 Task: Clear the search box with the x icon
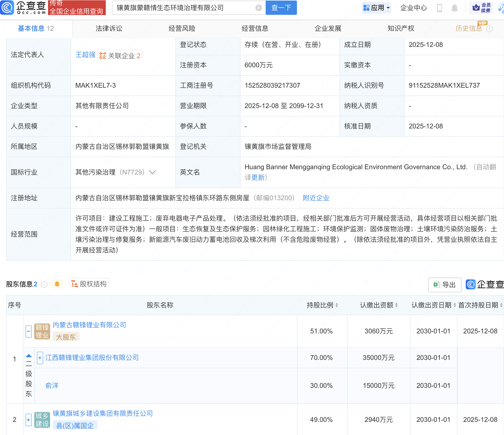point(259,8)
